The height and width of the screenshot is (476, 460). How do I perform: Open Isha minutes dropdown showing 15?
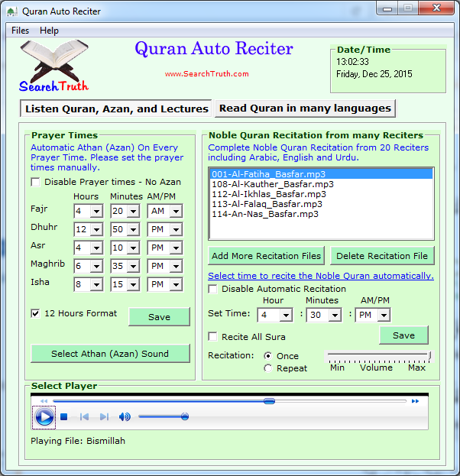point(133,284)
